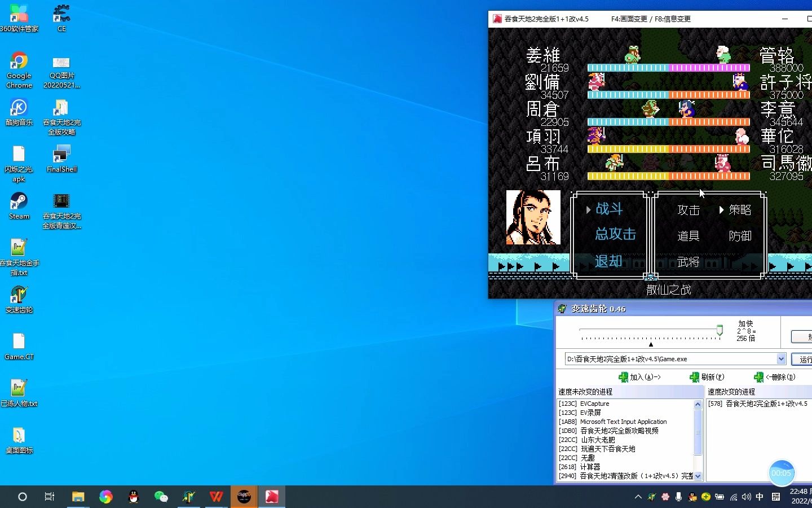Open the 吞食天地金手指.txt file
This screenshot has width=812, height=508.
pyautogui.click(x=19, y=257)
